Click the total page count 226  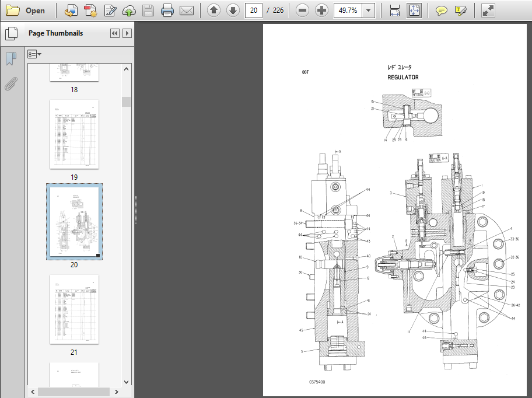pyautogui.click(x=278, y=11)
